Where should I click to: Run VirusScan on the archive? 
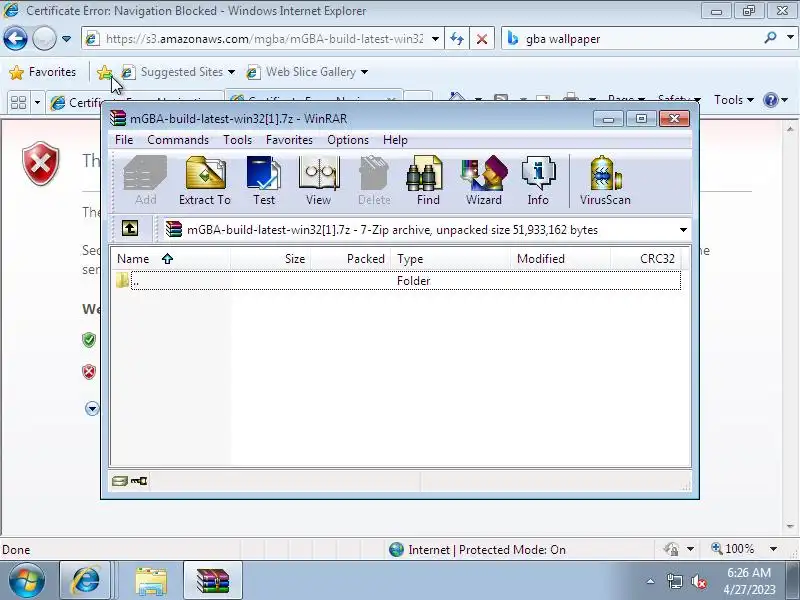605,181
